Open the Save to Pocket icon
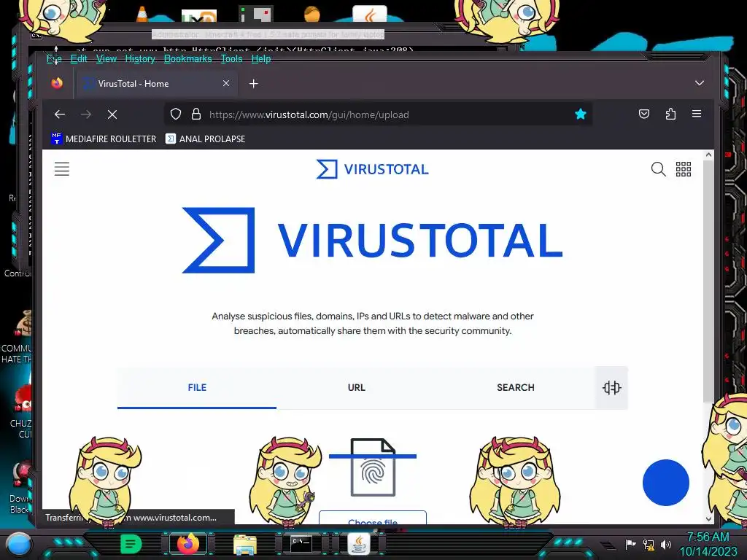 pyautogui.click(x=643, y=114)
